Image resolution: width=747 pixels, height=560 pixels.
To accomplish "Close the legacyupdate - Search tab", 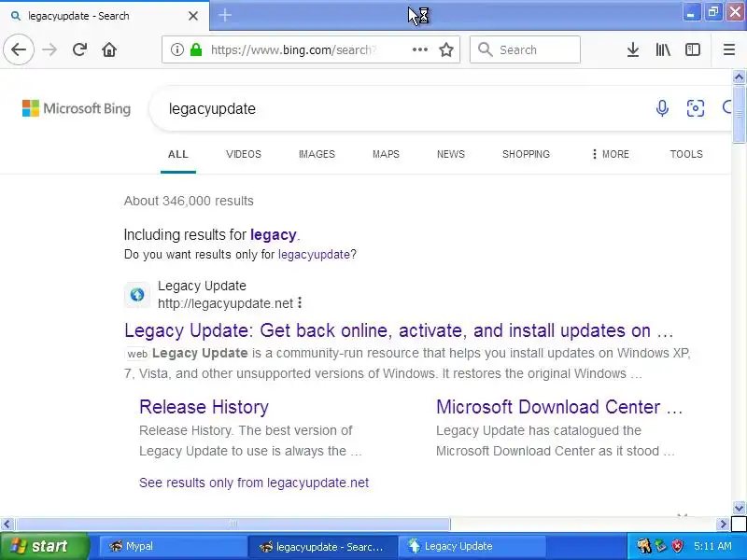I will pyautogui.click(x=193, y=16).
